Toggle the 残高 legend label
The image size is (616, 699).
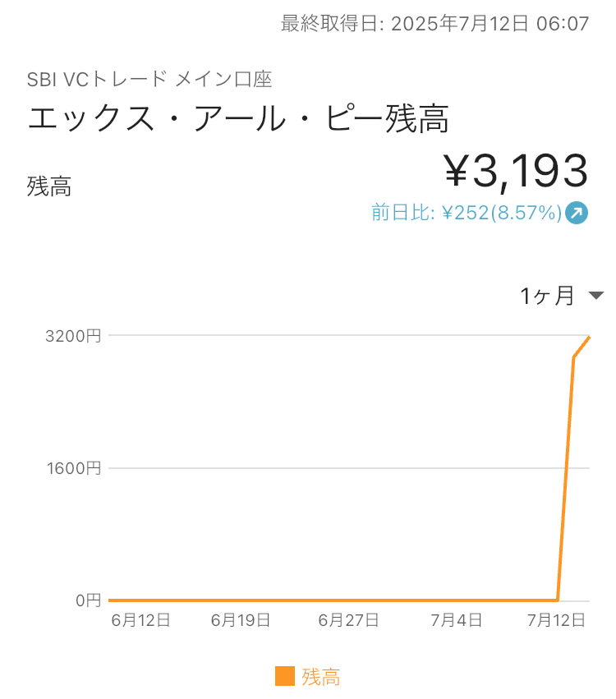[321, 677]
